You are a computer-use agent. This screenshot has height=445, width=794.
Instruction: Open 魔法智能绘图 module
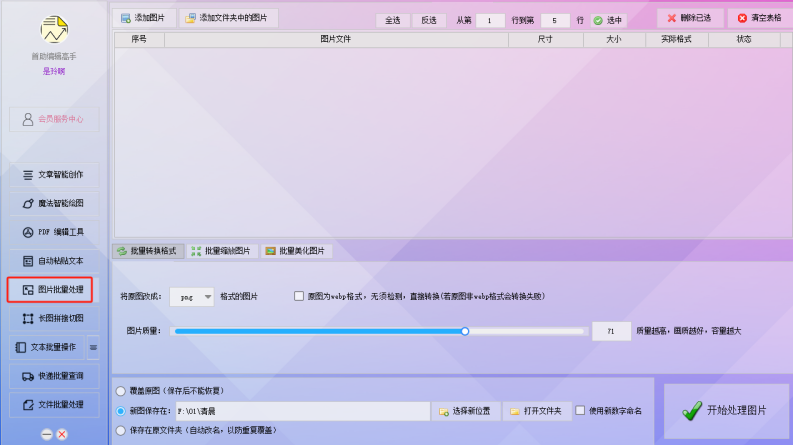click(54, 204)
